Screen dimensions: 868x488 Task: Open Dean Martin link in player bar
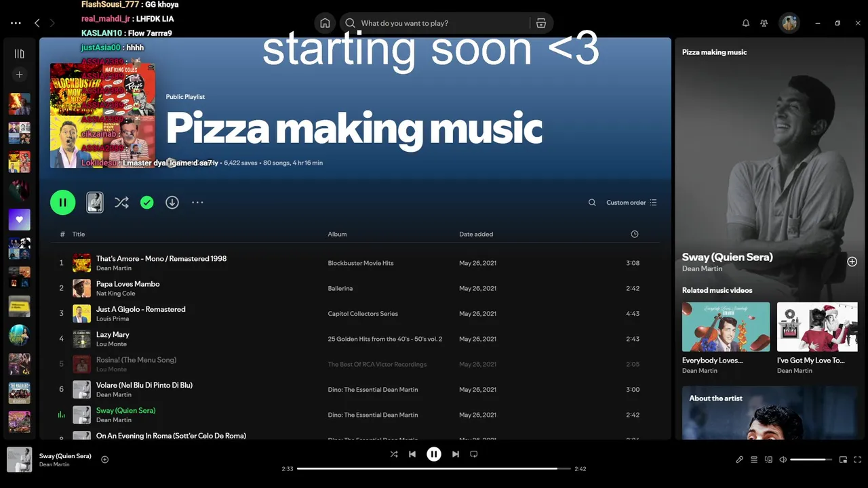point(54,464)
